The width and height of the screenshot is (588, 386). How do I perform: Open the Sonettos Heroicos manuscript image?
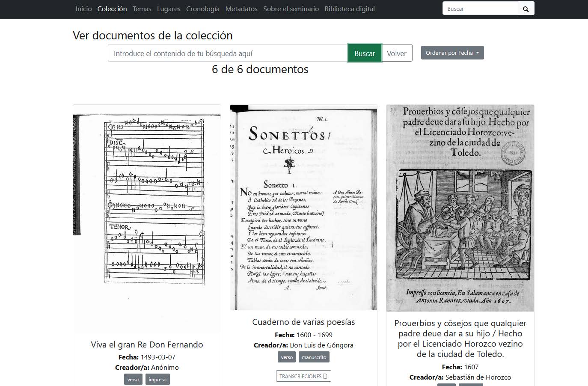click(303, 208)
